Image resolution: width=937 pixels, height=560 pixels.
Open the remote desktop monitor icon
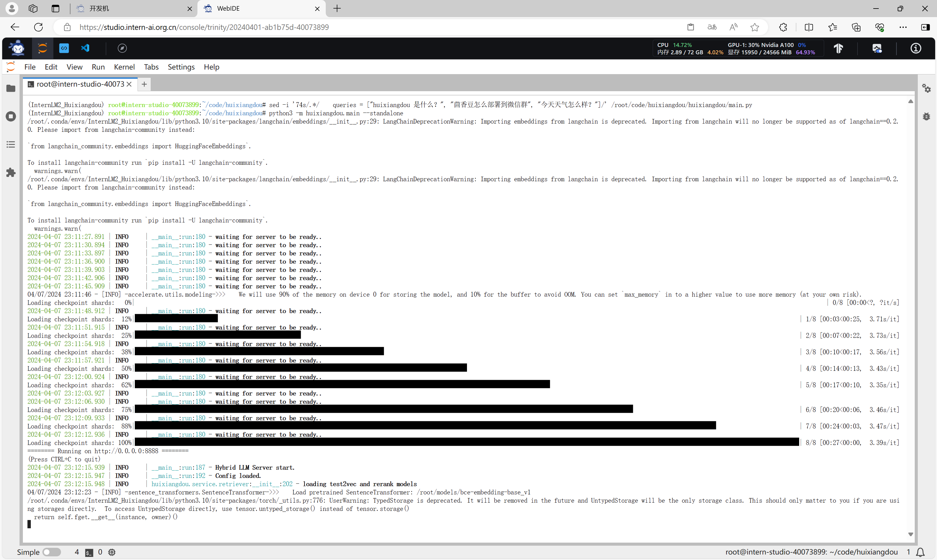point(877,48)
